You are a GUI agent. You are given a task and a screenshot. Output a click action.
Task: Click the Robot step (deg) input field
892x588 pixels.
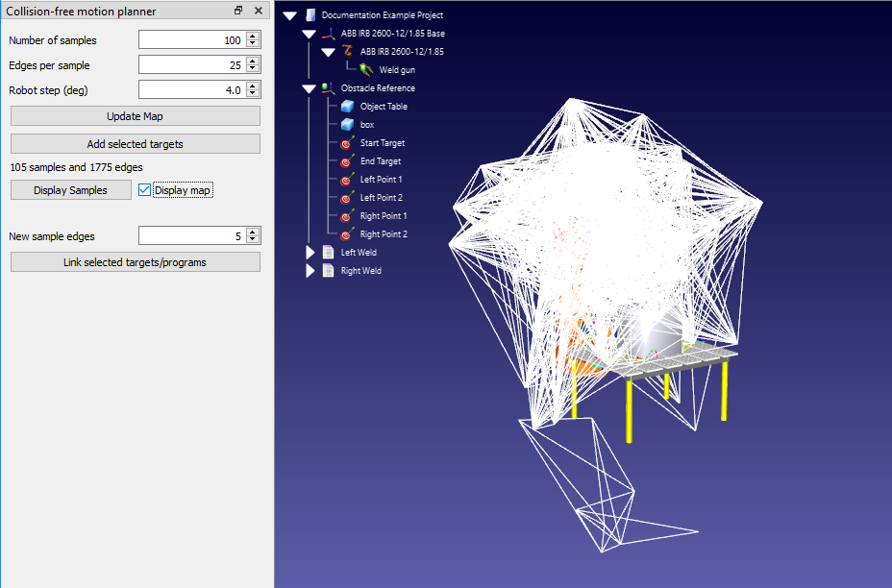[x=190, y=90]
